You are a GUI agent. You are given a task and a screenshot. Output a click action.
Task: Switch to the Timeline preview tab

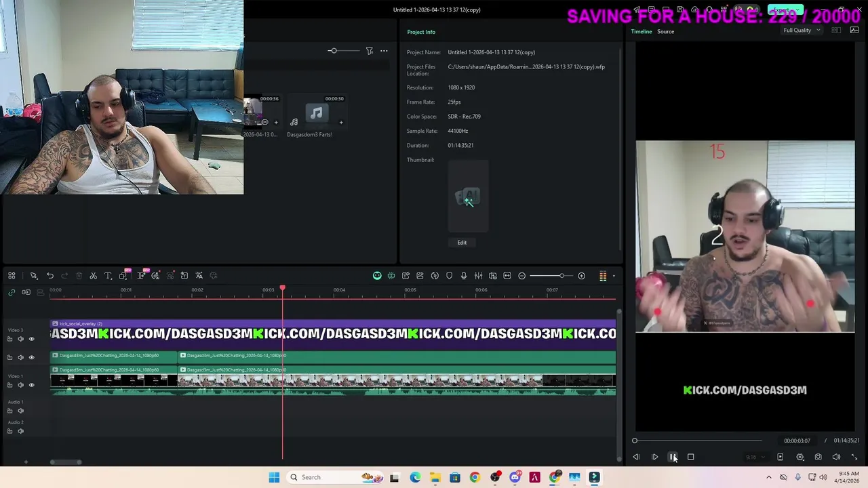(x=641, y=32)
